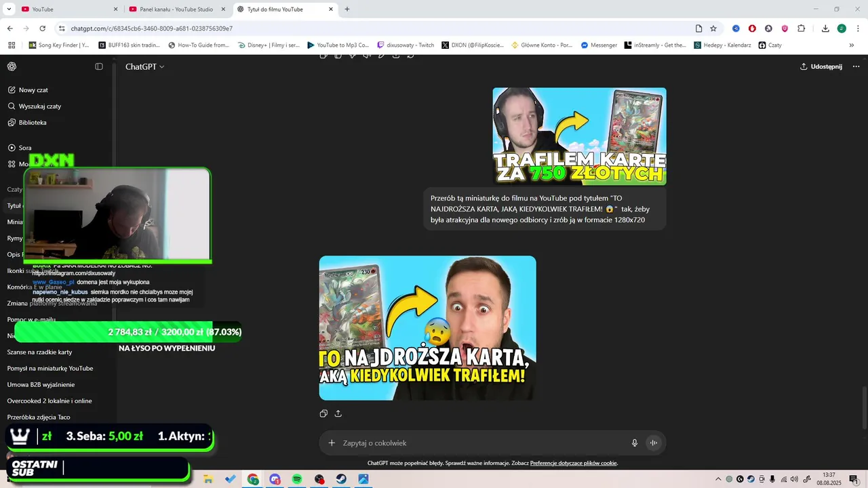The height and width of the screenshot is (488, 868).
Task: View site information icon in address bar
Action: 62,28
